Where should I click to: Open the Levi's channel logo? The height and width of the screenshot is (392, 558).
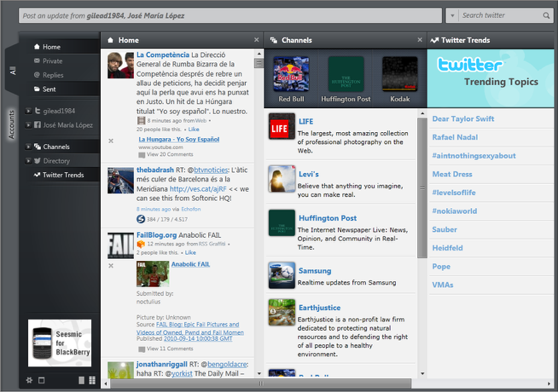tap(282, 179)
